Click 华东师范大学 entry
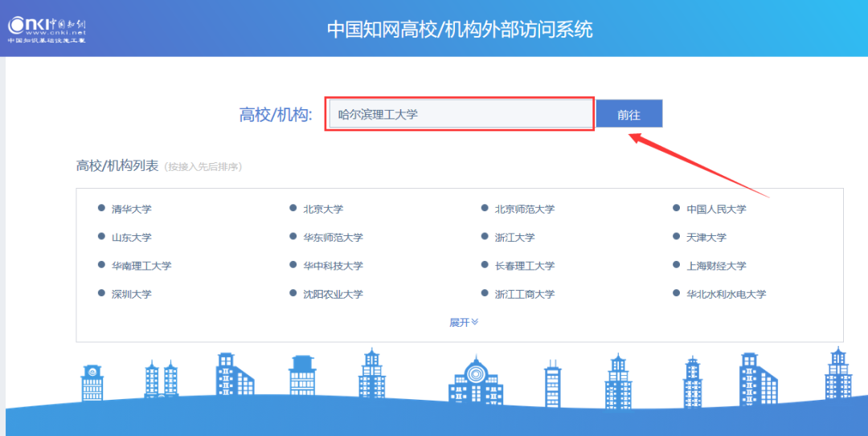This screenshot has width=868, height=436. pos(333,238)
